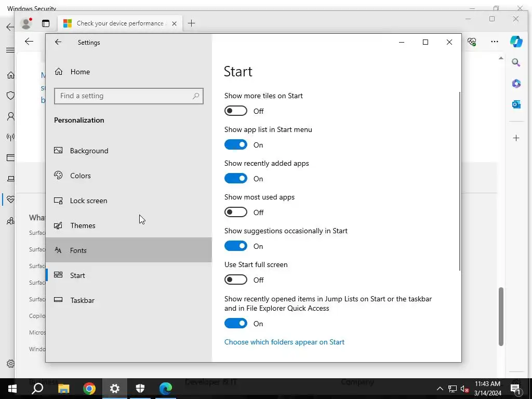
Task: Click the Colors palette icon in sidebar
Action: pyautogui.click(x=58, y=175)
